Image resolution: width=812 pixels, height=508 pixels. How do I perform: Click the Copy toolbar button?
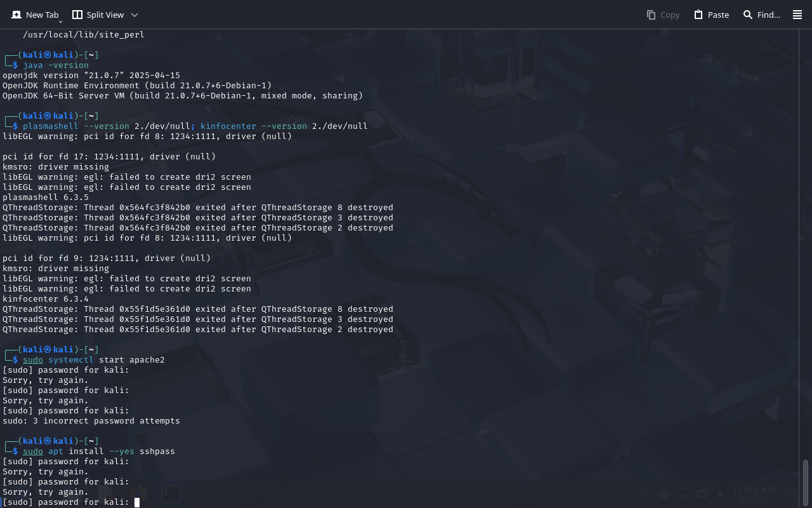[x=663, y=15]
